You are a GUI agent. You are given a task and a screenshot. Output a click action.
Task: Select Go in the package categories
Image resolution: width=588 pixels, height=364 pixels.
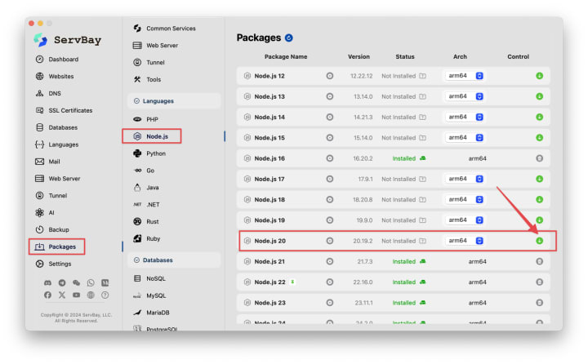(x=144, y=171)
